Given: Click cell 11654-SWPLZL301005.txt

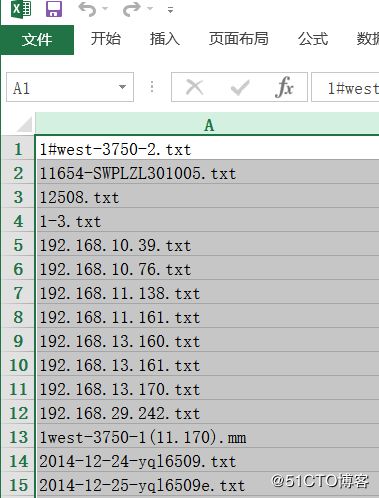Looking at the screenshot, I should (x=207, y=173).
